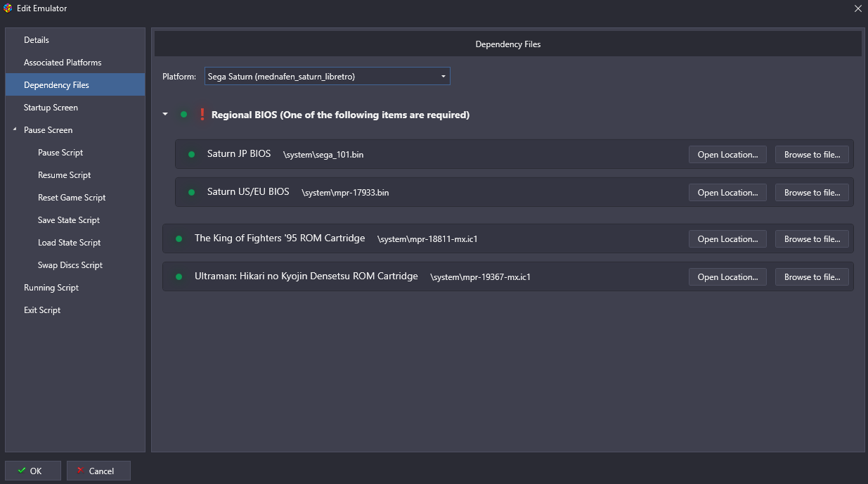Browse to file for King of Fighters '95
This screenshot has width=868, height=484.
click(x=812, y=239)
